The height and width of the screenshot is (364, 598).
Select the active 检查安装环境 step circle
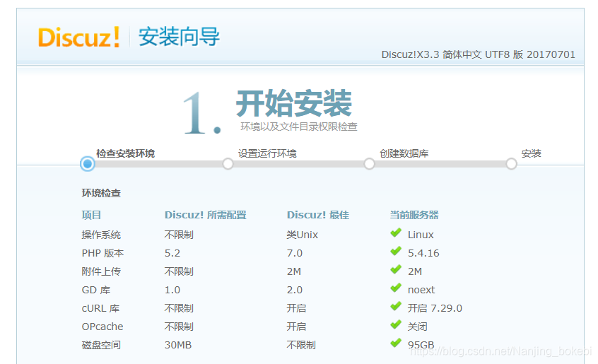coord(88,164)
